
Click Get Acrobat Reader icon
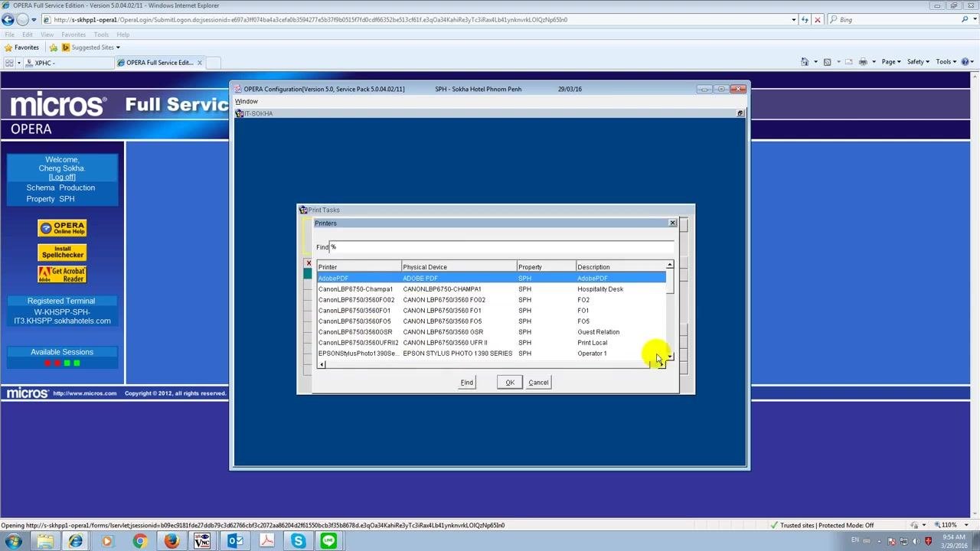(62, 275)
